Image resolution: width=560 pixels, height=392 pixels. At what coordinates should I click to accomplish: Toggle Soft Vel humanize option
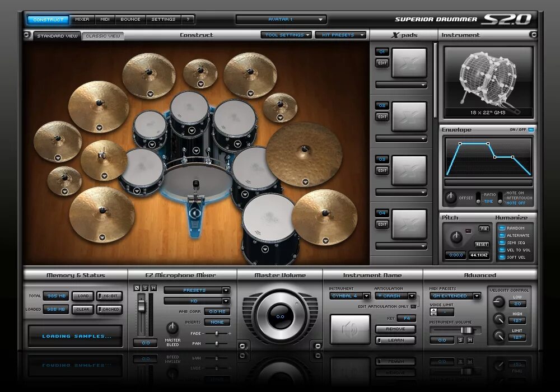[x=502, y=257]
